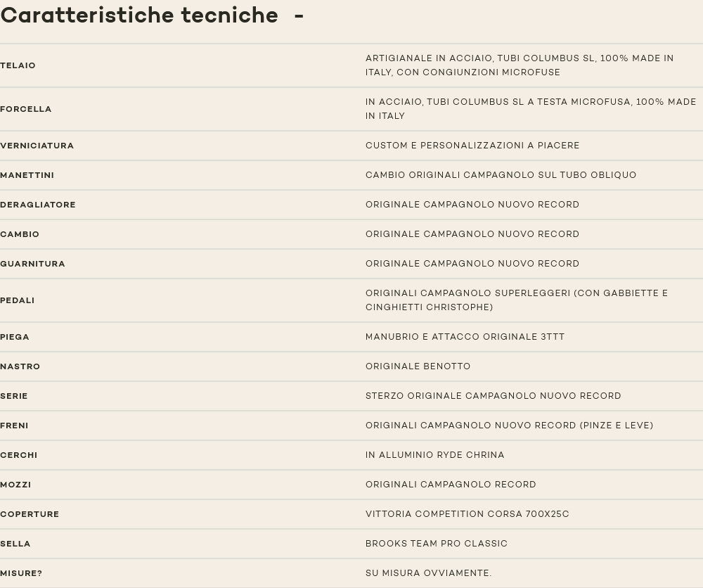Click the FRENI row label
Viewport: 703px width, 588px height.
click(15, 426)
